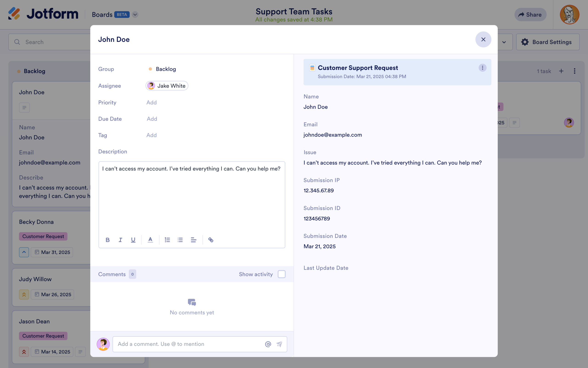Change the Group from Backlog

tap(162, 69)
